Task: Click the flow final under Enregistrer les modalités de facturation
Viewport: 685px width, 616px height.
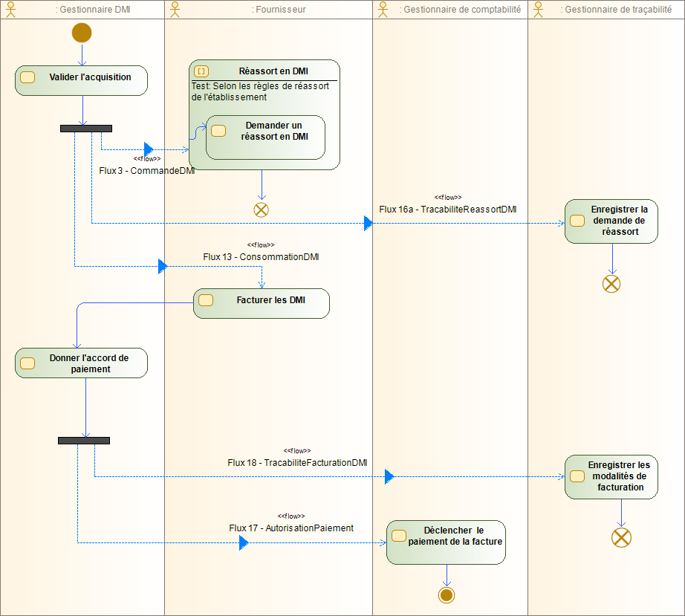Action: coord(622,537)
